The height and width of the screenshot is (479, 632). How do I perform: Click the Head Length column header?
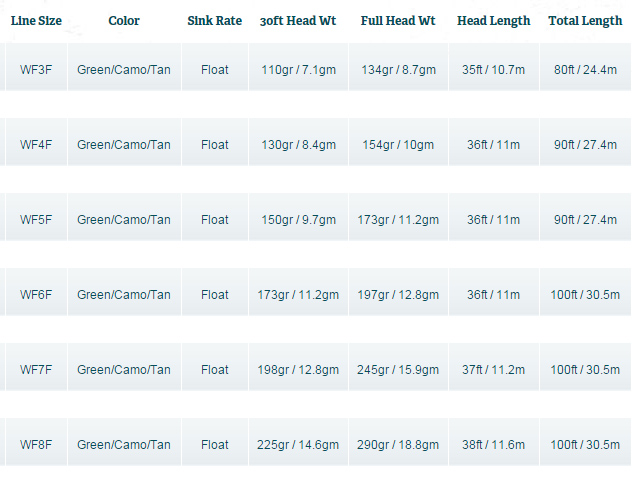[x=493, y=21]
